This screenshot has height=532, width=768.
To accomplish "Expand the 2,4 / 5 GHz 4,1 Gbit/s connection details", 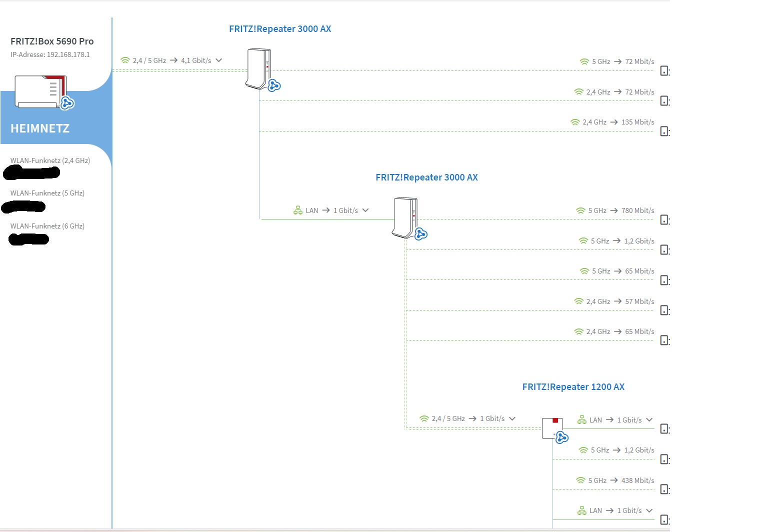I will 218,60.
